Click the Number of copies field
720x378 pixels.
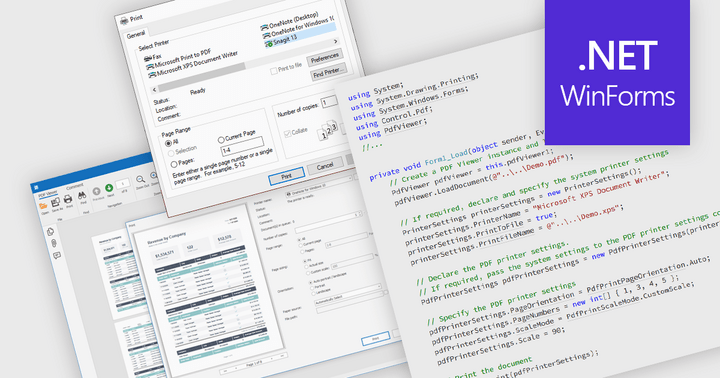(x=329, y=102)
